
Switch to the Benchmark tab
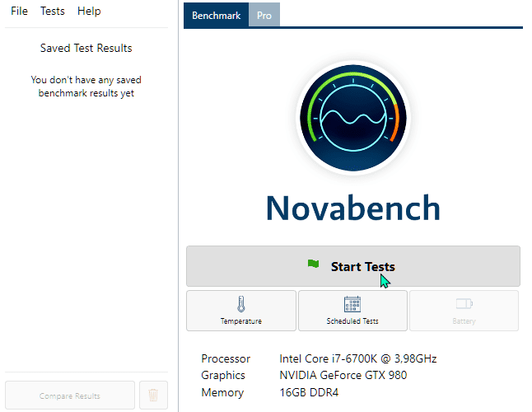click(216, 16)
